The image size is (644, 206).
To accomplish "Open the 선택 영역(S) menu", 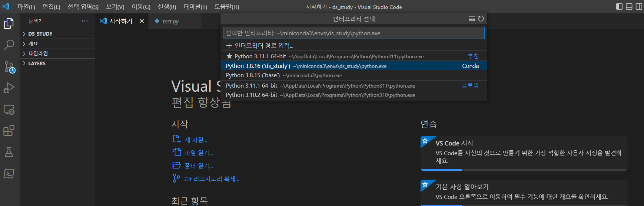I will coord(83,7).
